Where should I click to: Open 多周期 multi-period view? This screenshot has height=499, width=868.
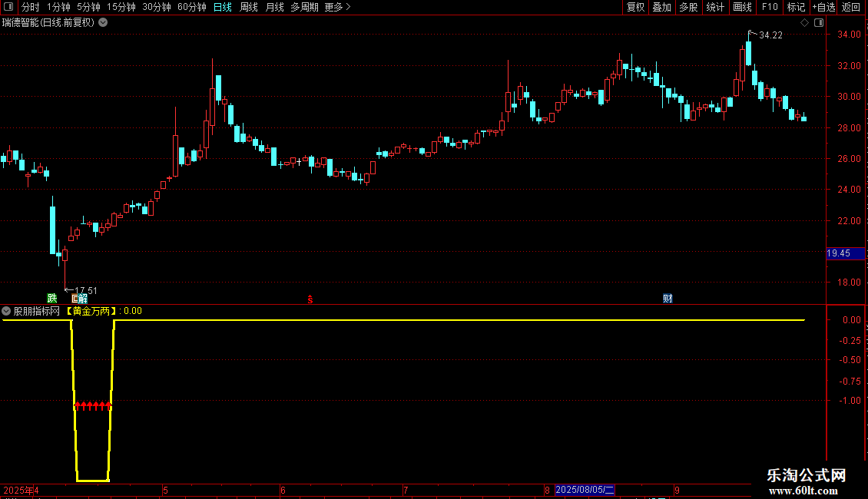click(304, 7)
